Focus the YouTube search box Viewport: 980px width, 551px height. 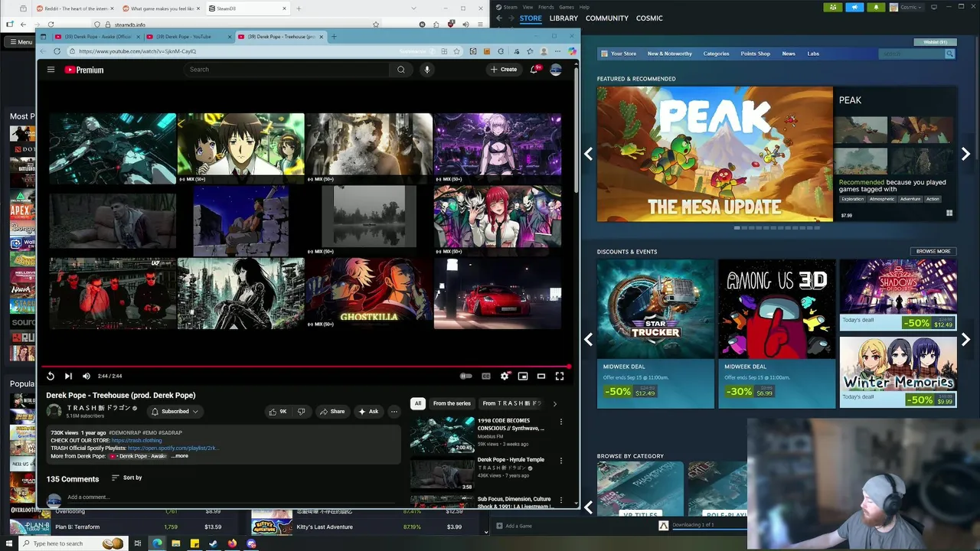tap(287, 70)
